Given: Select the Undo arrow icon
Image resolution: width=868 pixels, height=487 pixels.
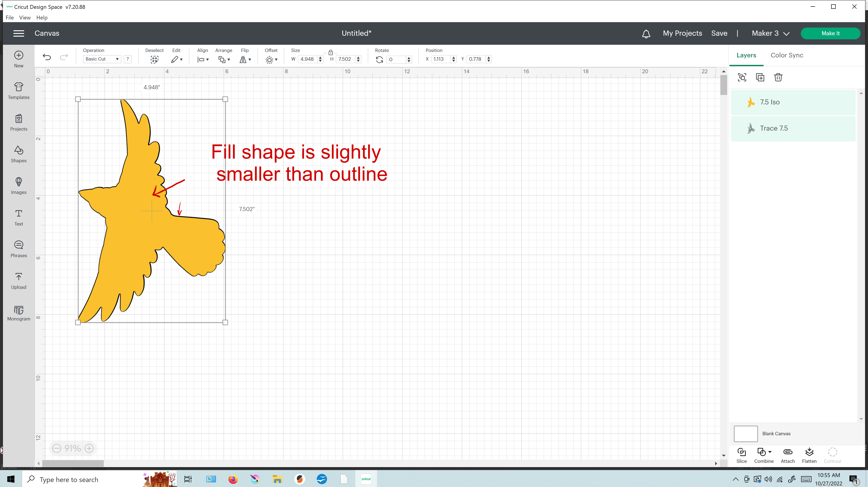Looking at the screenshot, I should point(47,58).
